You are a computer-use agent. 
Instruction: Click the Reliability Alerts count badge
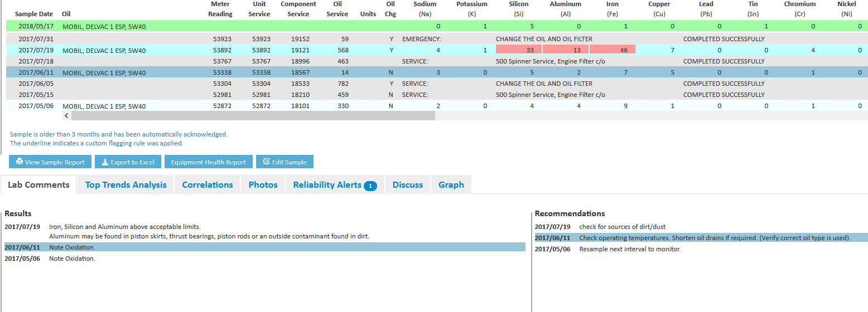[x=370, y=186]
